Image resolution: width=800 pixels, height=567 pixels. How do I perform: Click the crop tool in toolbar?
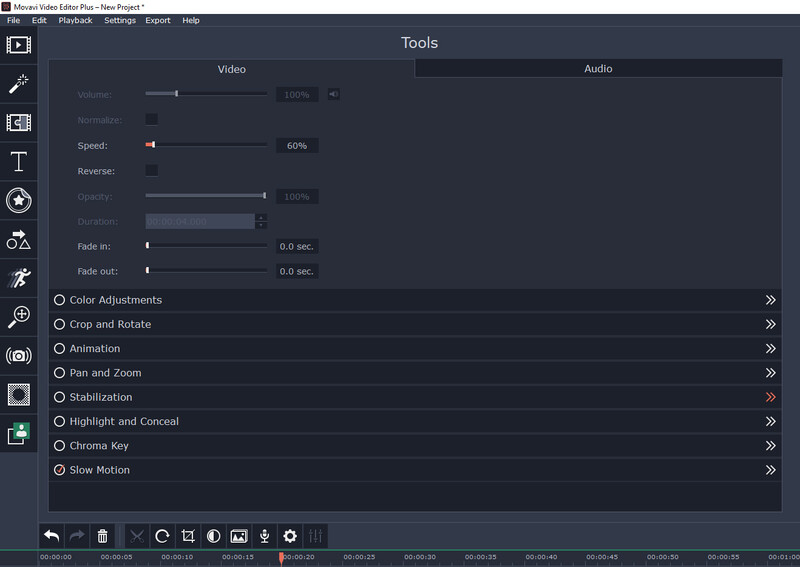click(x=188, y=536)
